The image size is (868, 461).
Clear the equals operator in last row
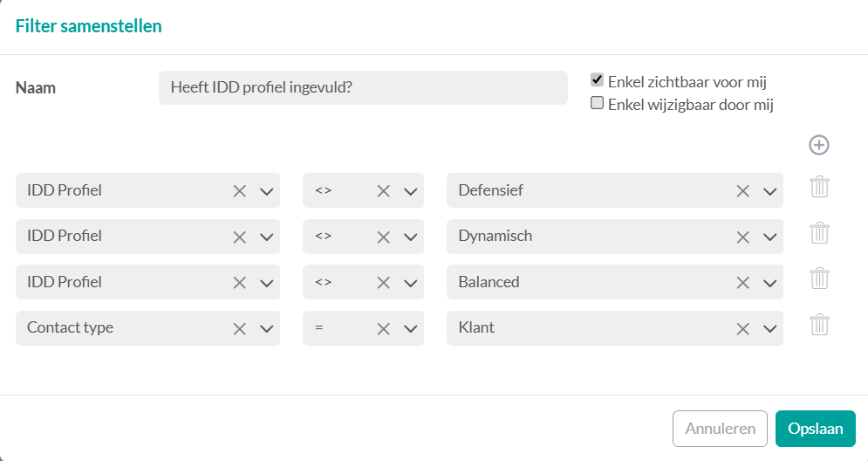[x=384, y=329]
